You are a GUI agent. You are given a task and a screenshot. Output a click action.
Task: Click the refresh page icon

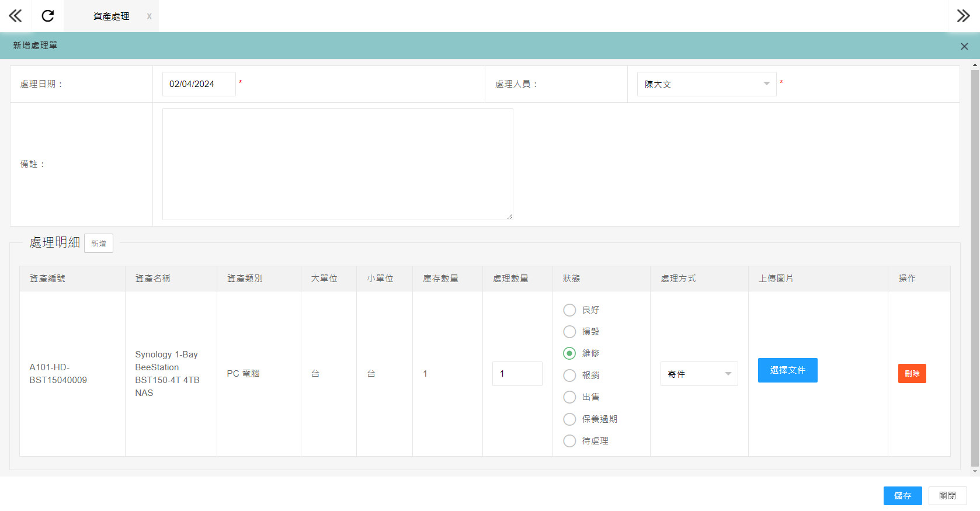(48, 16)
